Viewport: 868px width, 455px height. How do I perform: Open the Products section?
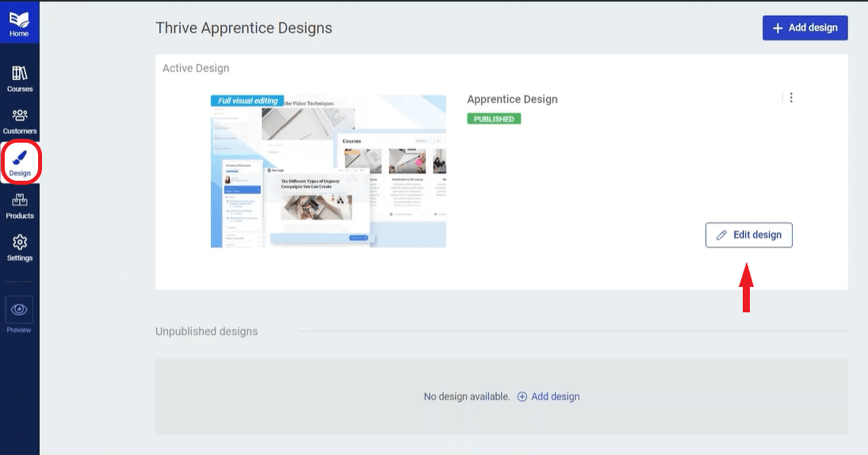[19, 206]
